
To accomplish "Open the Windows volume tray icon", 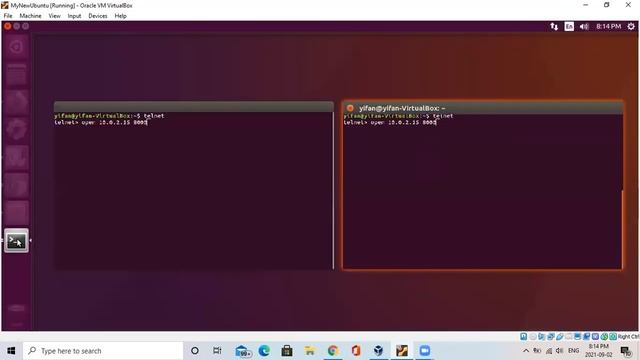I will 560,351.
